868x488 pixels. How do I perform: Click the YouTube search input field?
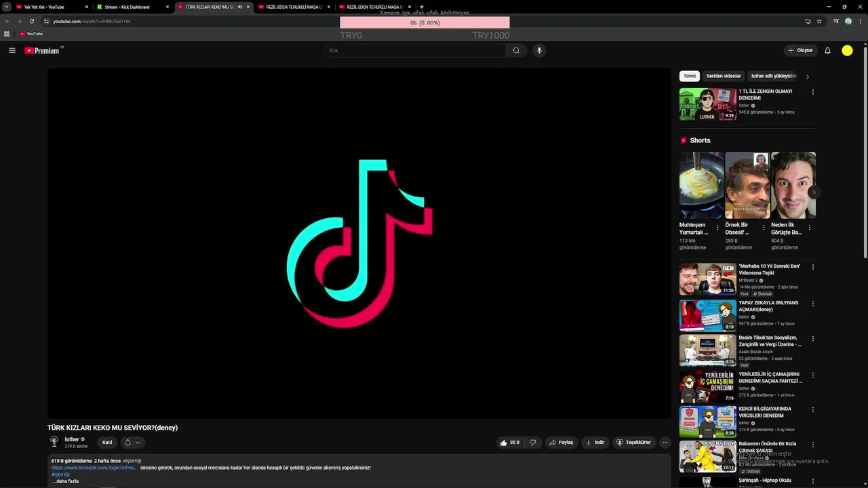416,50
